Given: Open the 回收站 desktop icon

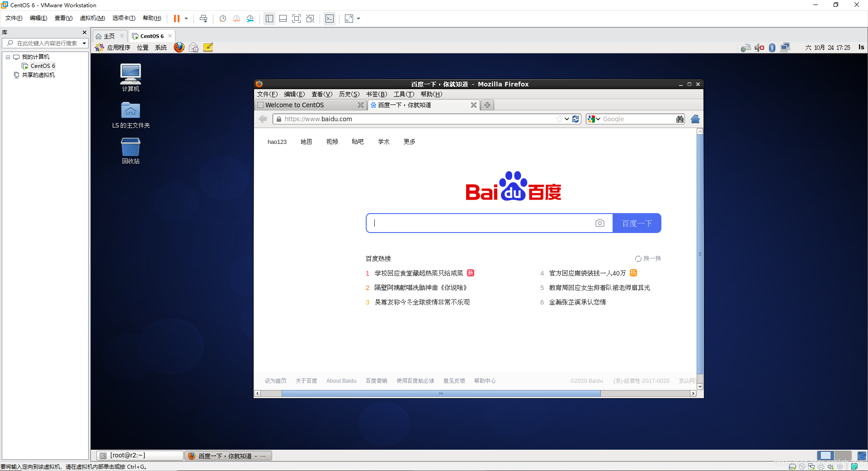Looking at the screenshot, I should pyautogui.click(x=131, y=151).
